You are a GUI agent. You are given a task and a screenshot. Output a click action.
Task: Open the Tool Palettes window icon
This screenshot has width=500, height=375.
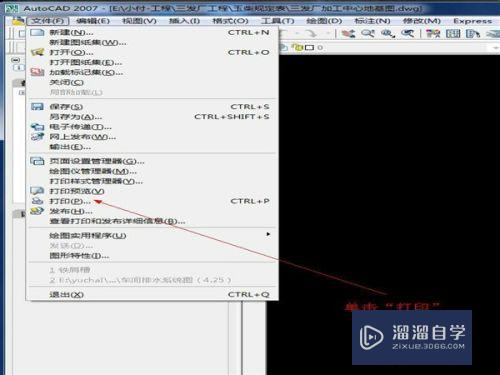(473, 33)
